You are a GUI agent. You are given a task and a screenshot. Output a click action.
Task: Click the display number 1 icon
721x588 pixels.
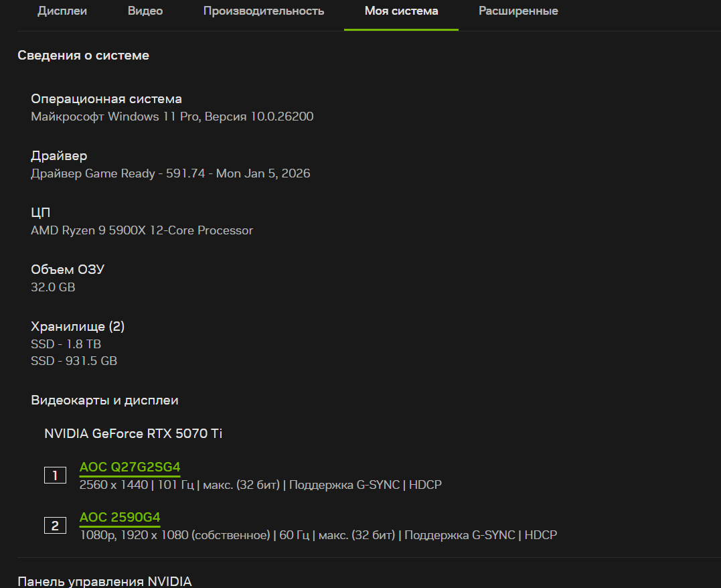(x=55, y=475)
